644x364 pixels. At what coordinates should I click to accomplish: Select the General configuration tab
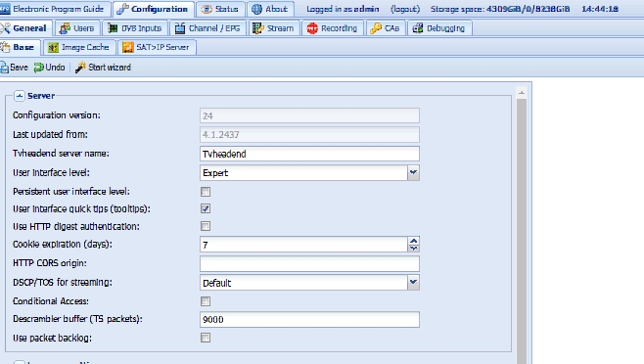[25, 28]
